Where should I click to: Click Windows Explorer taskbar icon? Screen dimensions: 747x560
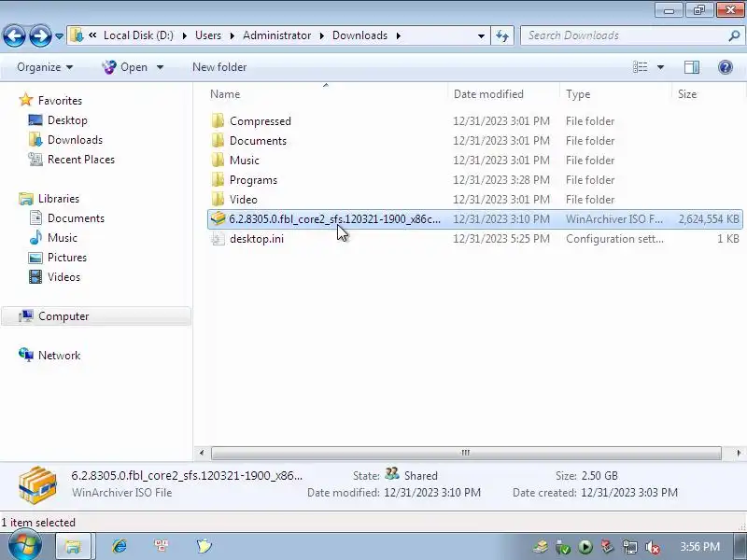tap(73, 546)
